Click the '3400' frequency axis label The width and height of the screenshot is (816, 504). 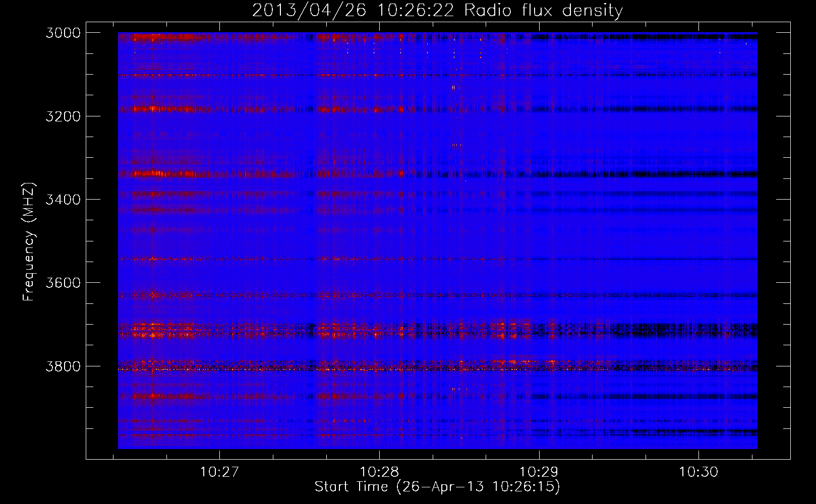point(63,200)
